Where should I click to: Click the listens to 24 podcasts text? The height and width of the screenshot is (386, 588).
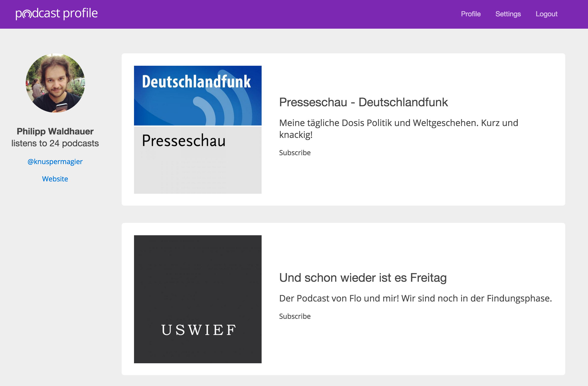(x=55, y=143)
